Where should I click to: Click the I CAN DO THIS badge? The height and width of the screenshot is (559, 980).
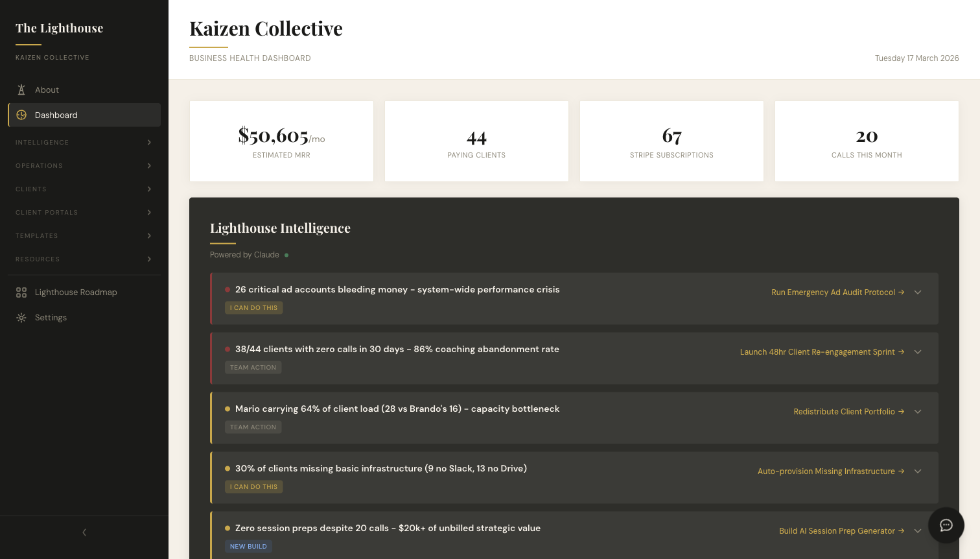pyautogui.click(x=253, y=307)
